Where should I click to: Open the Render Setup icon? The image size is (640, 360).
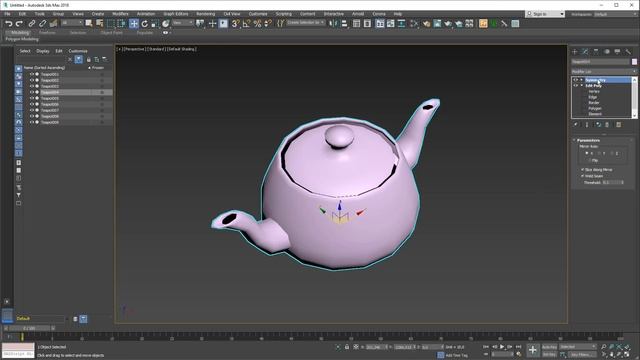click(437, 24)
